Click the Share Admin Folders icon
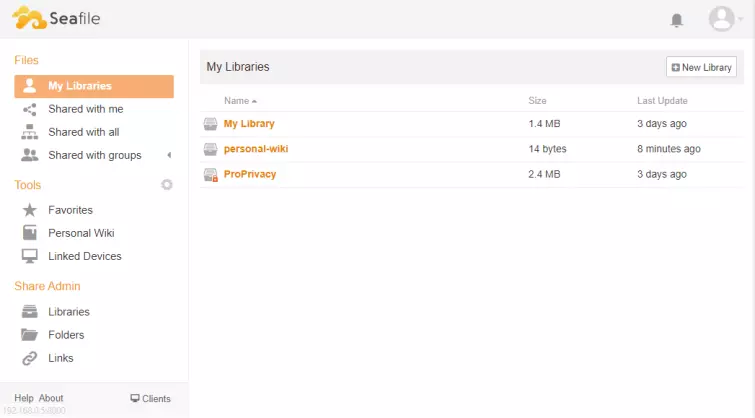This screenshot has height=418, width=755. point(29,335)
